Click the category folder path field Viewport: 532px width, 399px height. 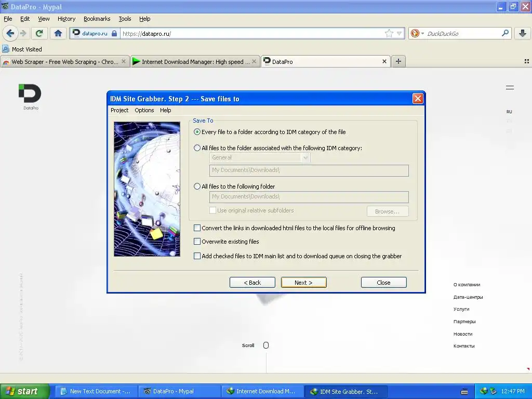tap(309, 170)
